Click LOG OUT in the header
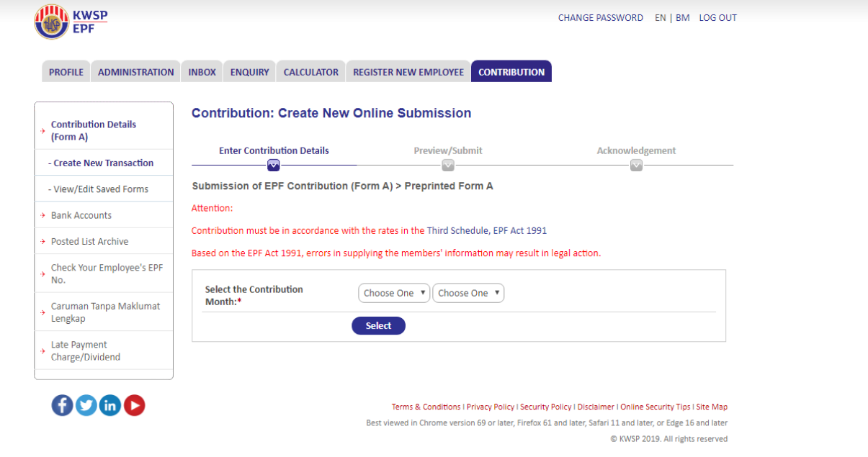The width and height of the screenshot is (868, 457). pyautogui.click(x=717, y=17)
